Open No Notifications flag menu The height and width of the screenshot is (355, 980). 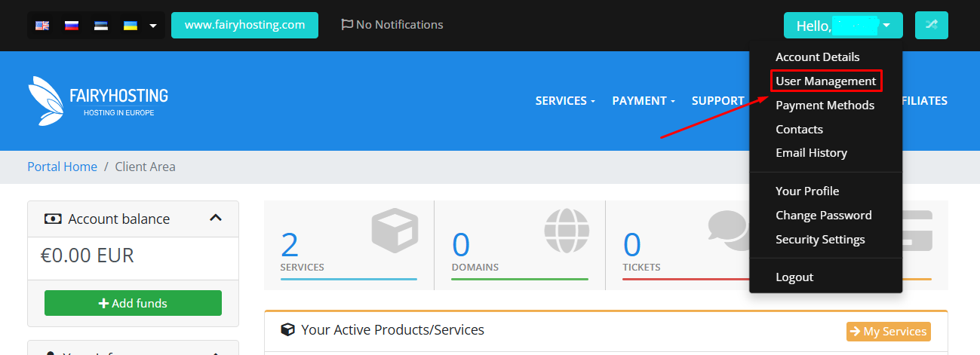coord(392,25)
